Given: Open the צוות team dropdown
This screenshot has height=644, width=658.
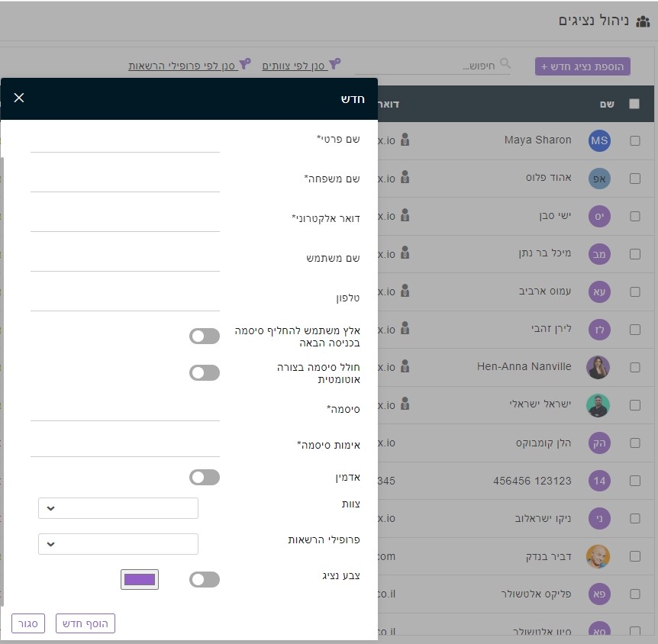Looking at the screenshot, I should point(118,508).
